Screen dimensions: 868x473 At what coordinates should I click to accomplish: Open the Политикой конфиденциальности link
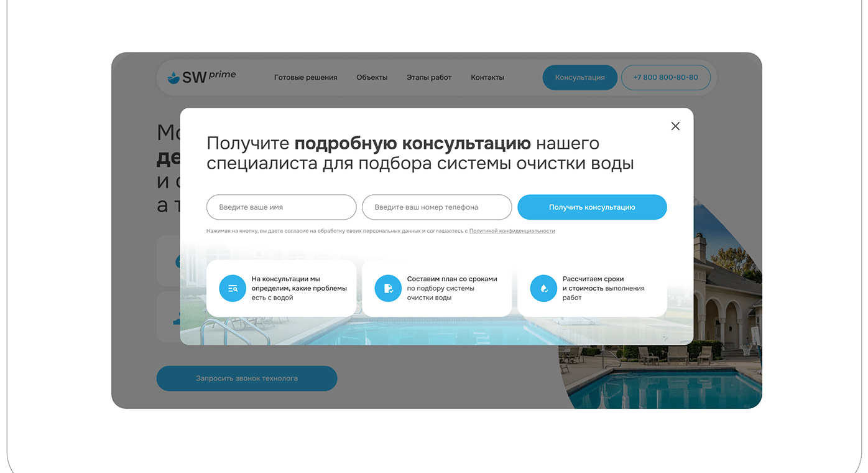[512, 231]
